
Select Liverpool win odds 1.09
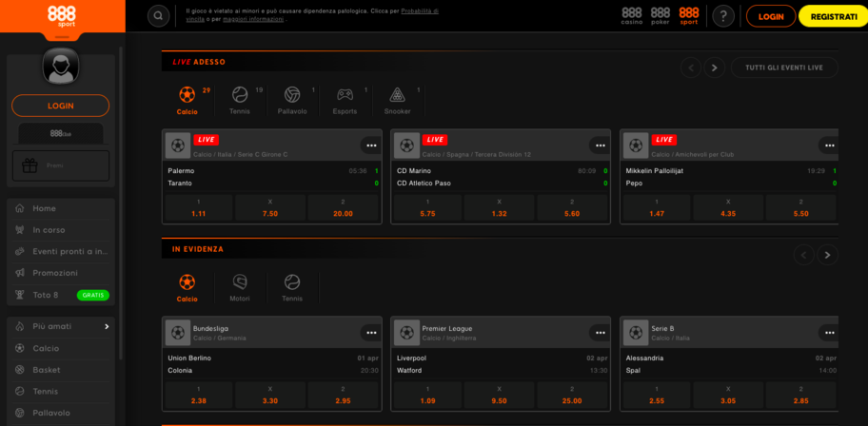coord(428,395)
